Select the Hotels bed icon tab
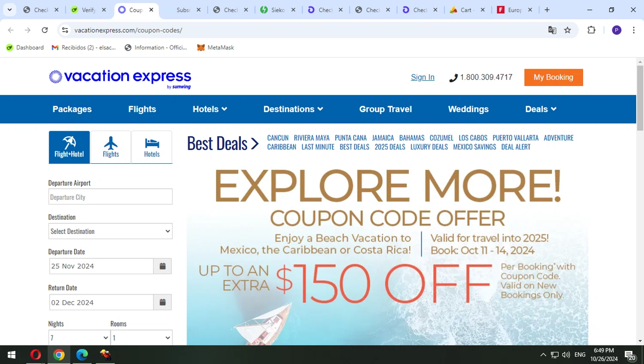 (x=152, y=147)
